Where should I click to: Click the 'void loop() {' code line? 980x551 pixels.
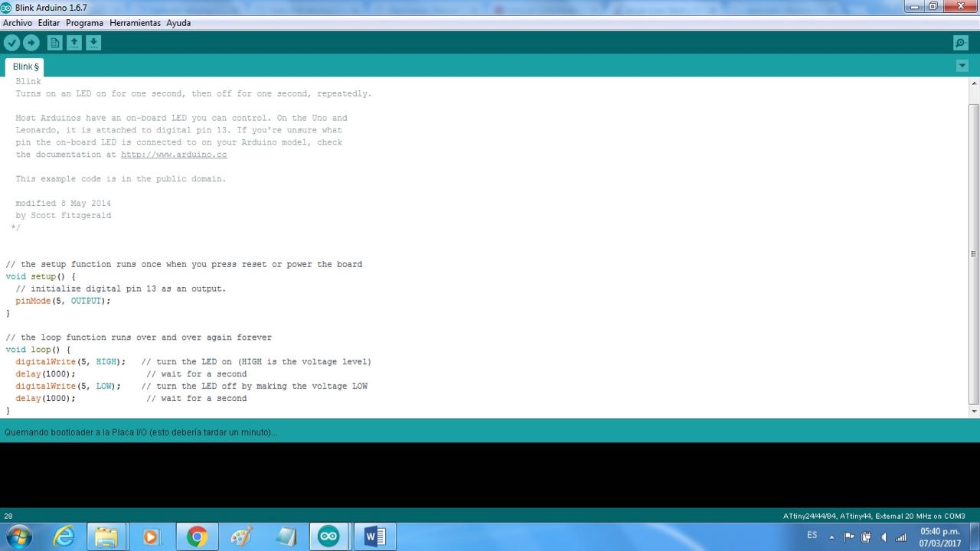38,350
